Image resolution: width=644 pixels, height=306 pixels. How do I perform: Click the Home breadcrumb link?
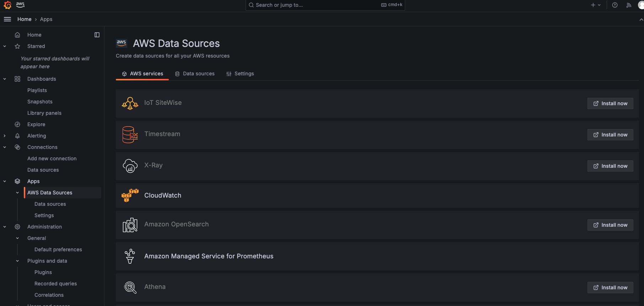(25, 19)
